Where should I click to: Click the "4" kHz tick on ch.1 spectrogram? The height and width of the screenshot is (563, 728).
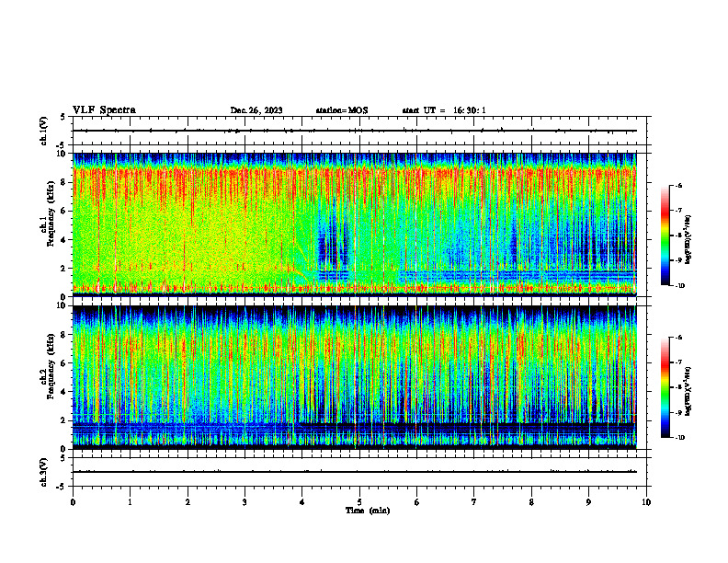63,240
